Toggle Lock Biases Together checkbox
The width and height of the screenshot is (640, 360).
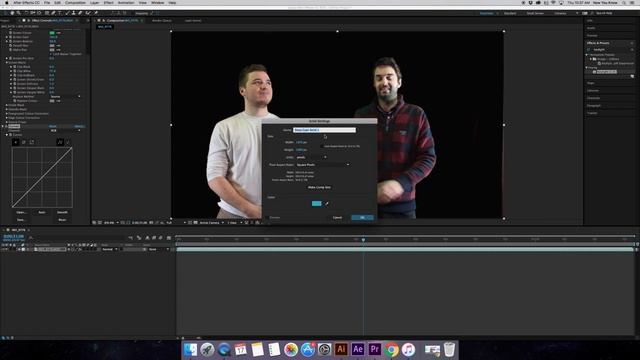coord(51,54)
